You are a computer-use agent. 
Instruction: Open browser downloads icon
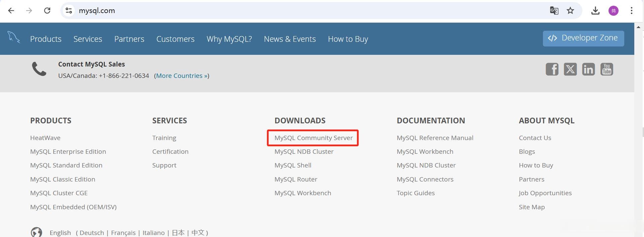point(595,11)
